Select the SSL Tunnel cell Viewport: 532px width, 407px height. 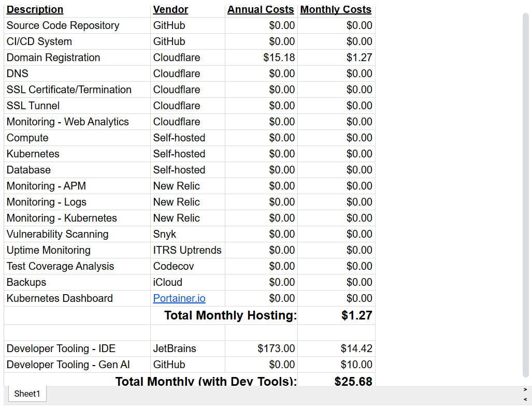77,106
